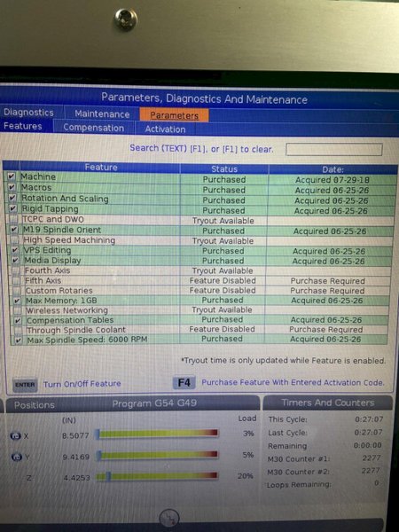Click the F4 key icon
This screenshot has width=399, height=532.
[184, 383]
